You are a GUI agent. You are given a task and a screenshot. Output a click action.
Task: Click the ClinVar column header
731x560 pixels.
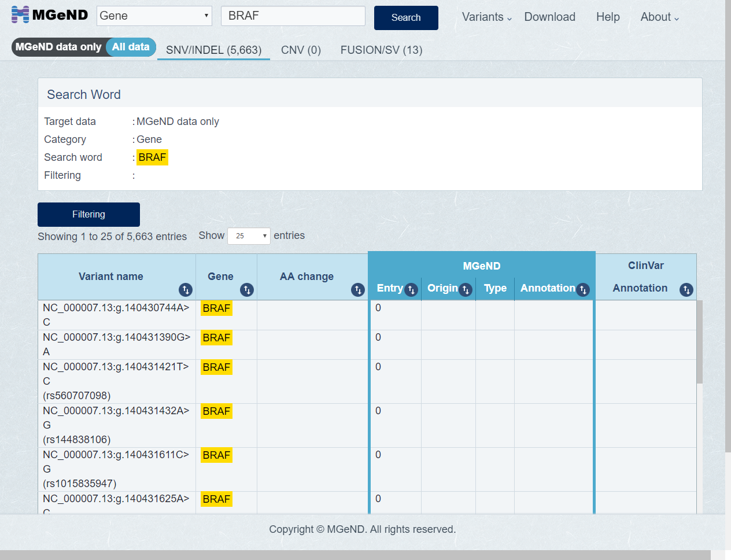[x=646, y=266]
